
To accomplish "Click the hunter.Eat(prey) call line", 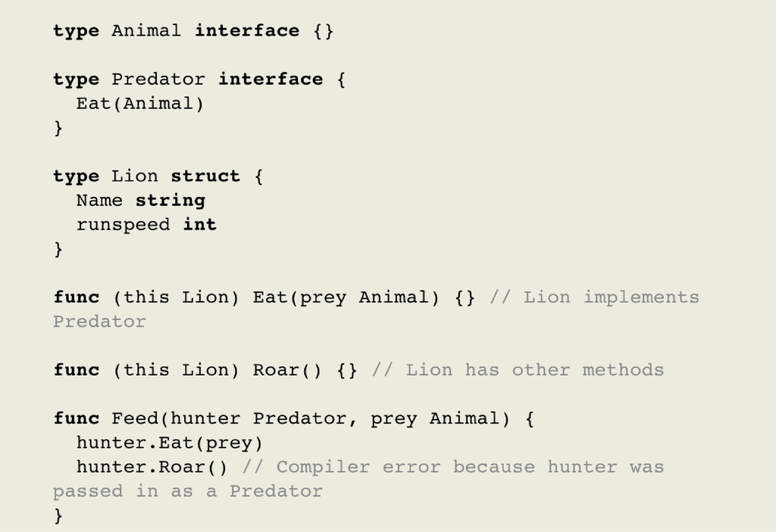I will point(169,443).
